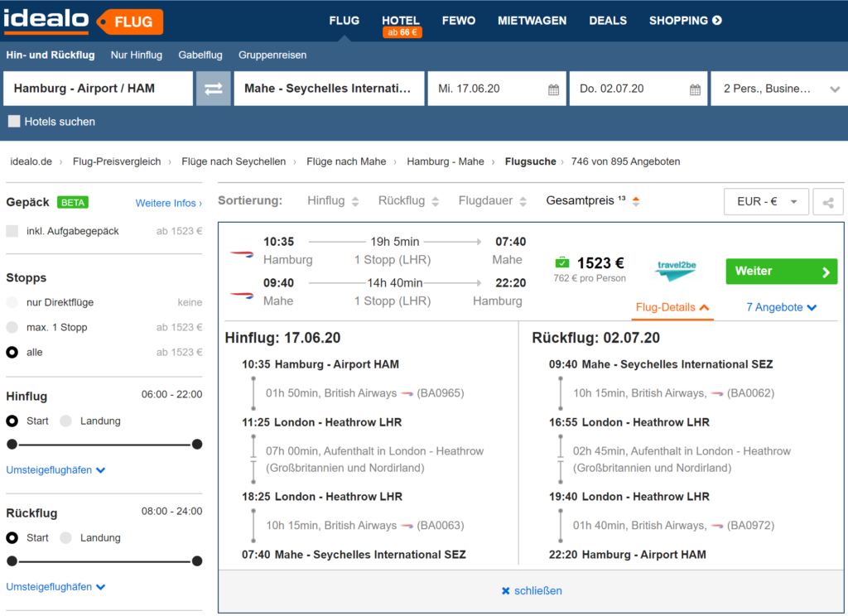The image size is (848, 616).
Task: Open the EUR - € currency dropdown
Action: coord(766,202)
